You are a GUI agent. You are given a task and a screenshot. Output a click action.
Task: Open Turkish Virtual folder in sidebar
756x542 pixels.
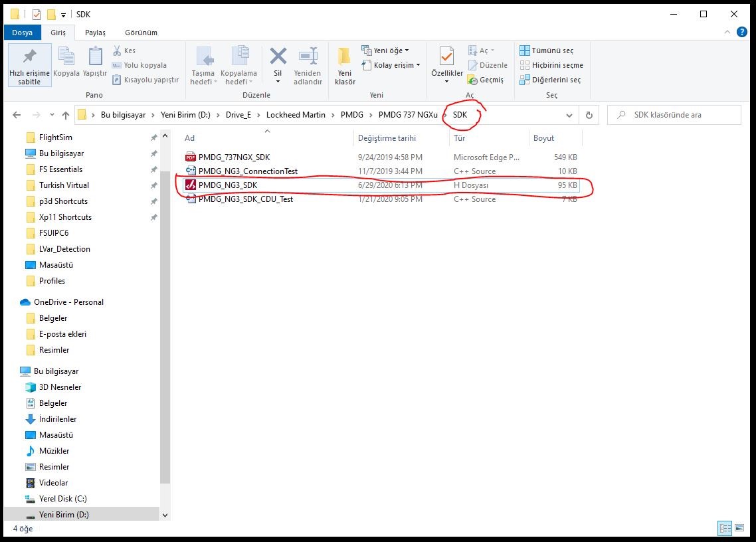coord(64,185)
